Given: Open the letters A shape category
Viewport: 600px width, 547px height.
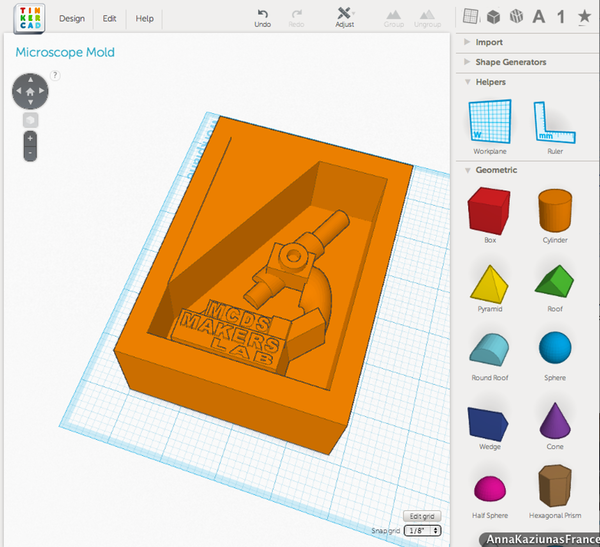Looking at the screenshot, I should (x=539, y=17).
